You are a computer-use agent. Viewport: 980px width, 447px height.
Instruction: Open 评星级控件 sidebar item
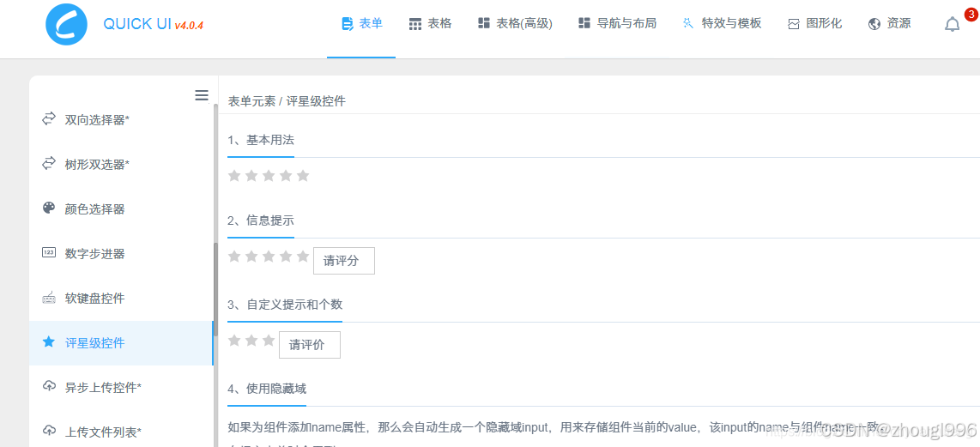[x=121, y=343]
